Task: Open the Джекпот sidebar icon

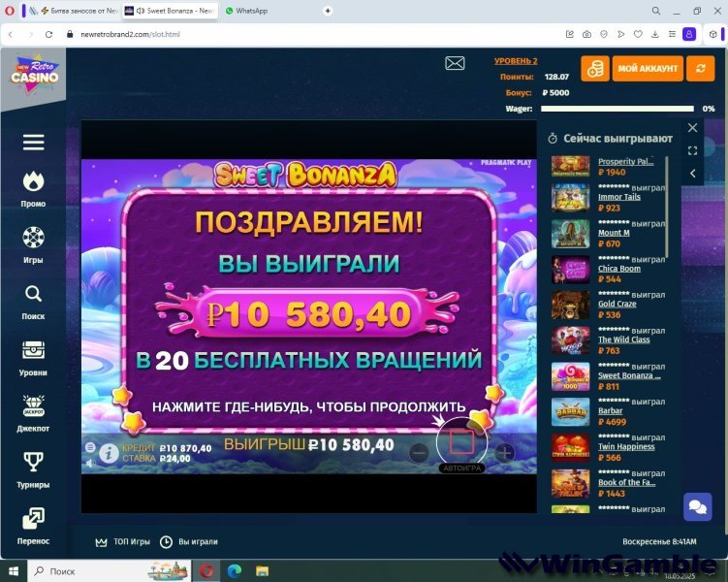Action: click(33, 405)
